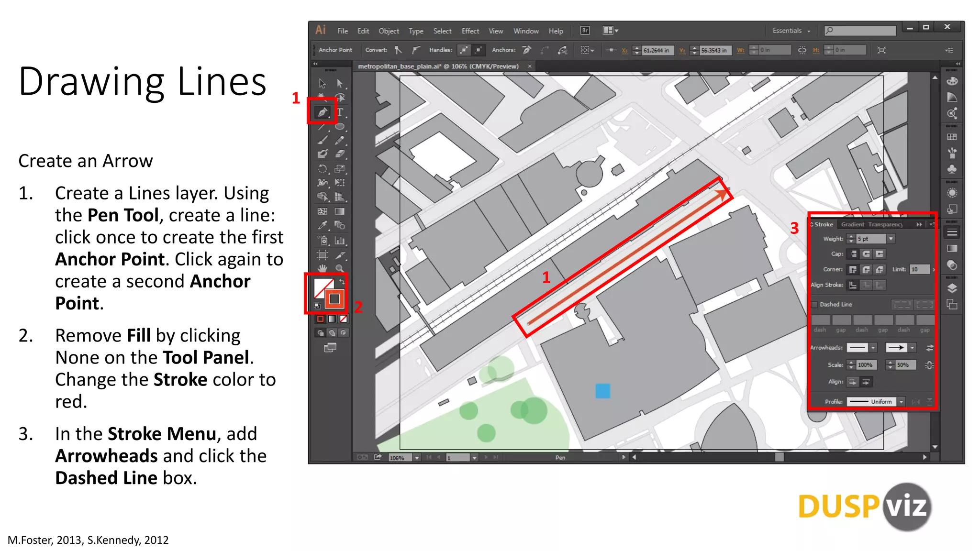Select the Direct Selection tool

(340, 84)
